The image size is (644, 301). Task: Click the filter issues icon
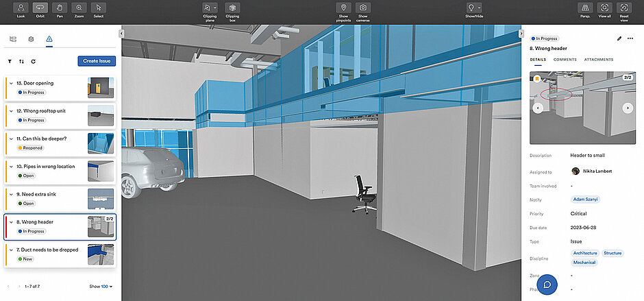tap(10, 61)
